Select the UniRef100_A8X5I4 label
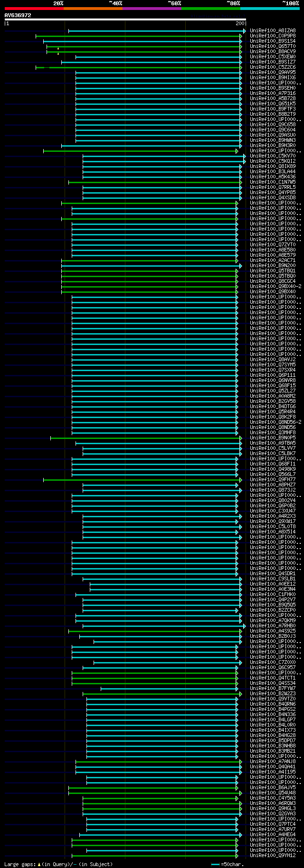The height and width of the screenshot is (868, 304). coord(273,532)
